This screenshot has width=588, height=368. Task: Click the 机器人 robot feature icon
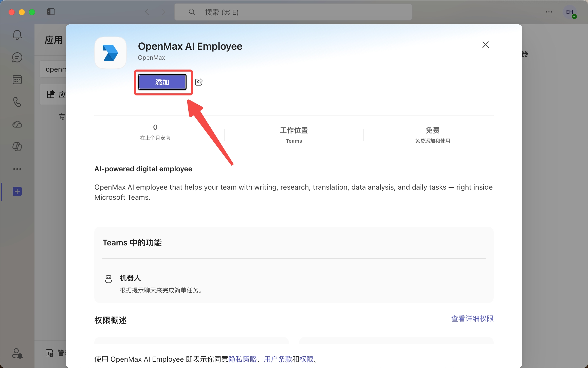[108, 279]
